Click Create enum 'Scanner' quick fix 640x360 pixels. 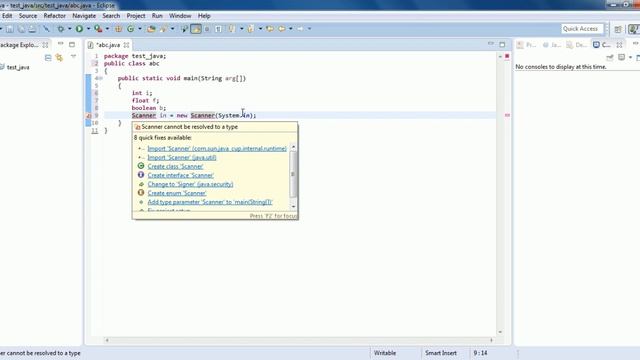coord(177,193)
